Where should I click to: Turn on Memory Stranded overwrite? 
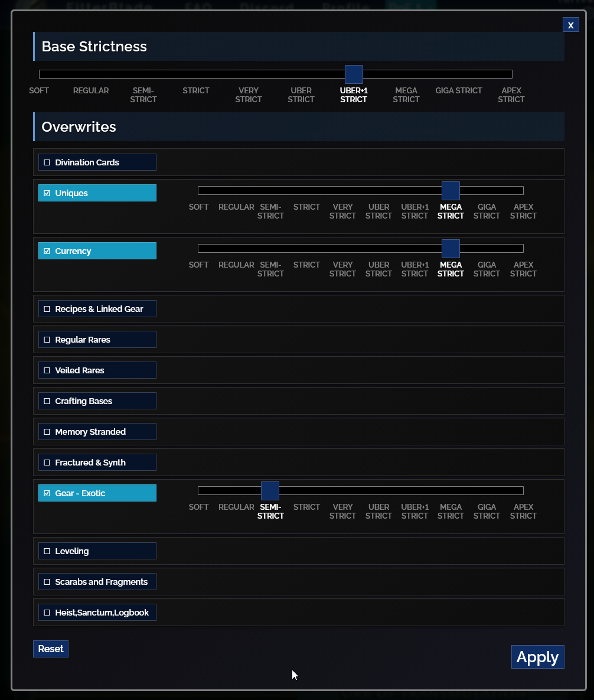47,432
